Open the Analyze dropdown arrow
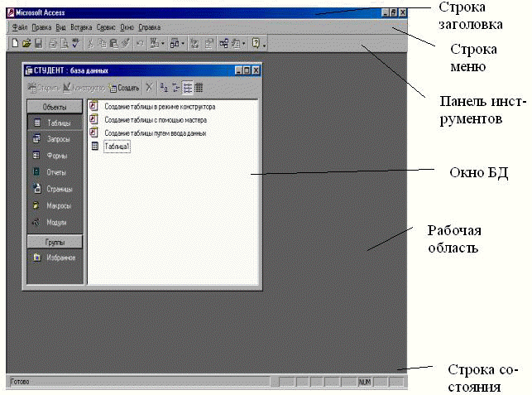Image resolution: width=532 pixels, height=395 pixels. (x=183, y=43)
